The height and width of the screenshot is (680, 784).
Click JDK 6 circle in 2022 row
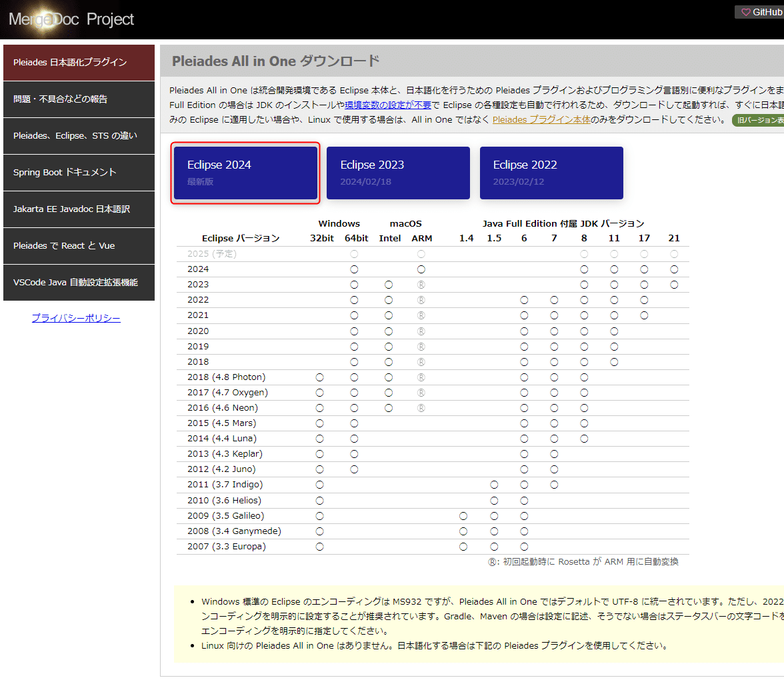tap(524, 300)
